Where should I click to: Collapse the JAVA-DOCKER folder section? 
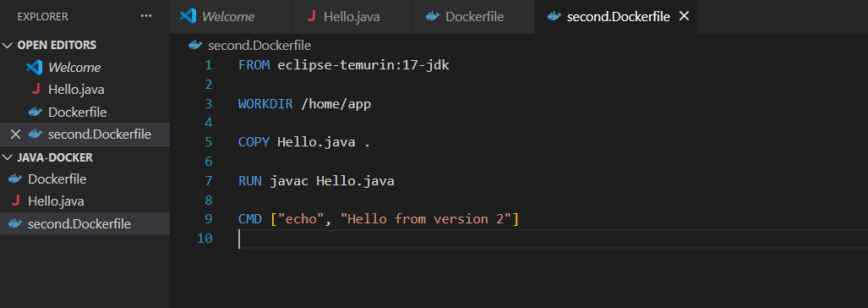point(8,157)
